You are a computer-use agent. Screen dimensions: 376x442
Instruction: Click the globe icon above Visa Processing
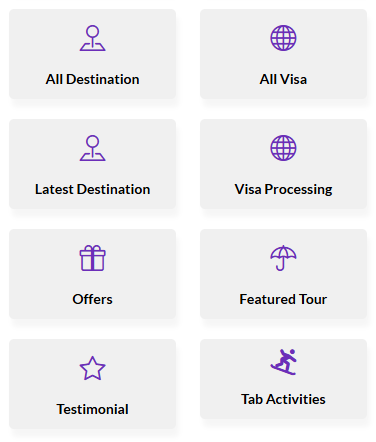[x=283, y=148]
